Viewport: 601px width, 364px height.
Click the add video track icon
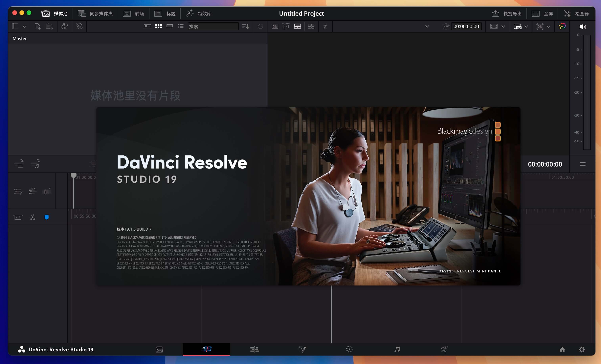click(x=19, y=164)
